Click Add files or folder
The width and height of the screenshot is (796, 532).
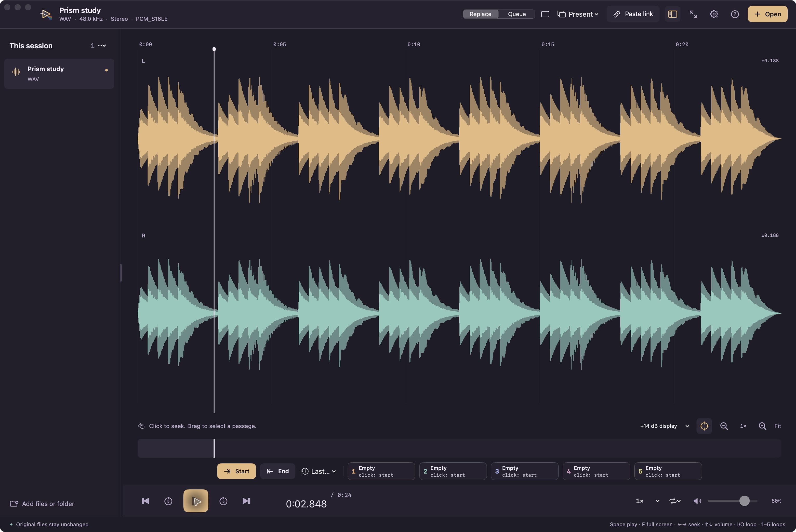click(x=42, y=503)
